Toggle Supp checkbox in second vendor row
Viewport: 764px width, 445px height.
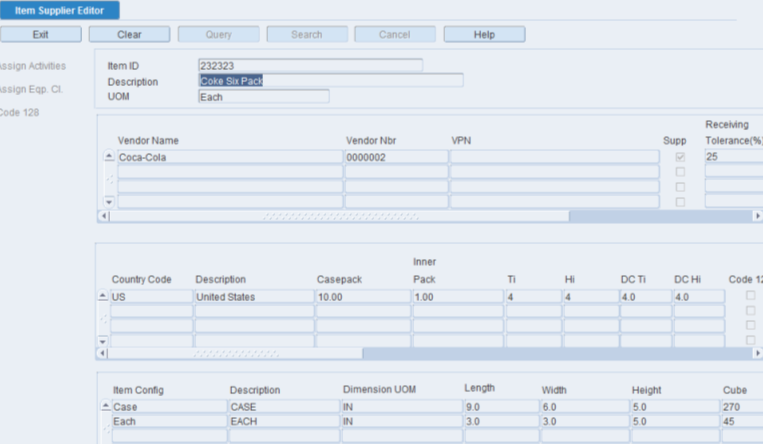point(680,172)
